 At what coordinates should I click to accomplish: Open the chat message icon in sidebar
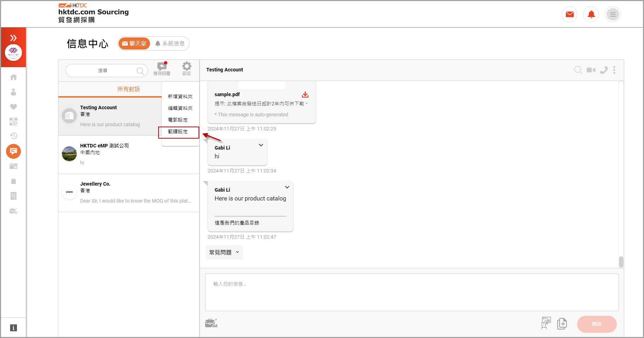[13, 151]
